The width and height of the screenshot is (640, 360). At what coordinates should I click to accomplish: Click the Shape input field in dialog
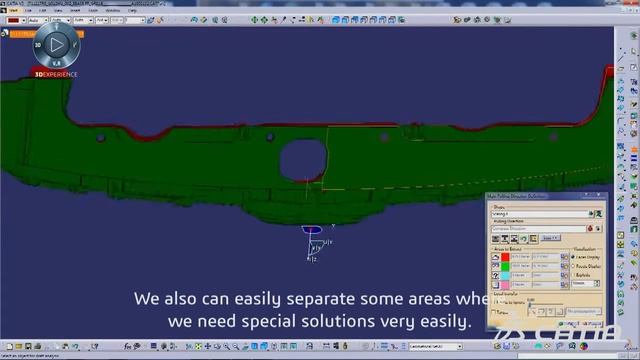point(540,214)
